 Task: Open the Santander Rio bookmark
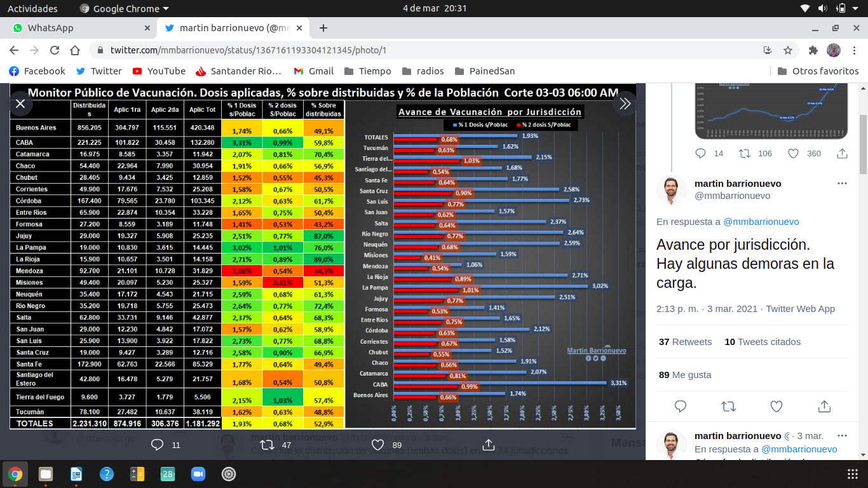tap(238, 71)
